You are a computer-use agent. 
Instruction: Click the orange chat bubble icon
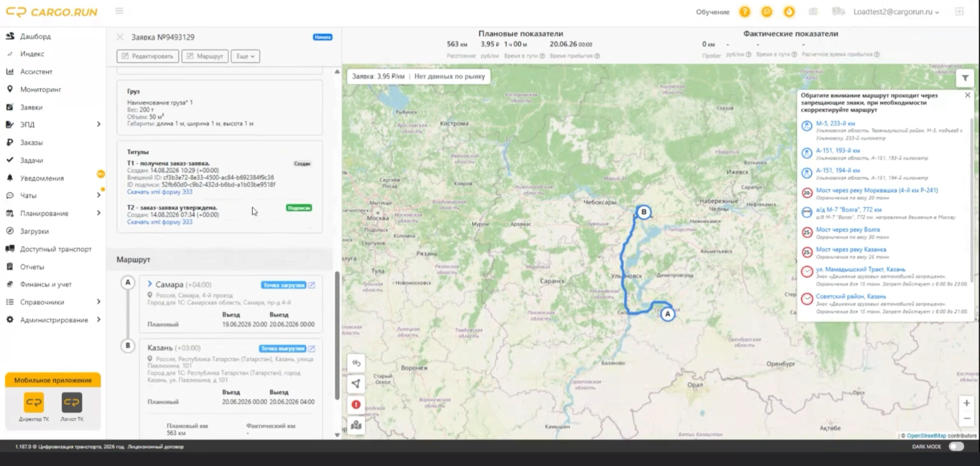767,12
